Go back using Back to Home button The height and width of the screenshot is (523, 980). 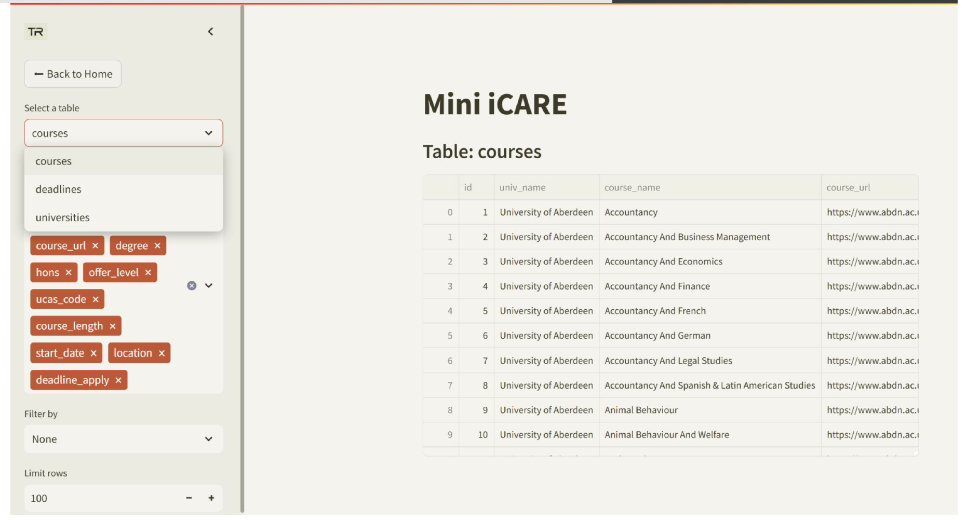73,74
